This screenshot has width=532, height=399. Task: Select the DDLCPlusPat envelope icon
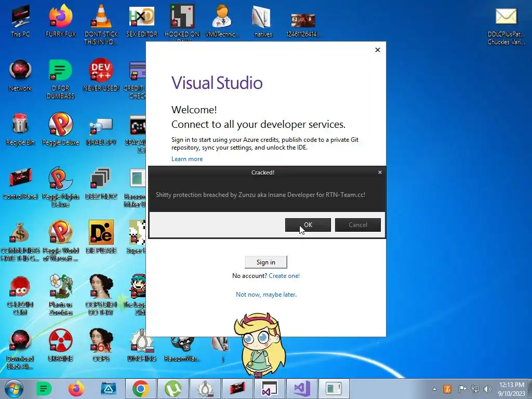click(x=506, y=26)
